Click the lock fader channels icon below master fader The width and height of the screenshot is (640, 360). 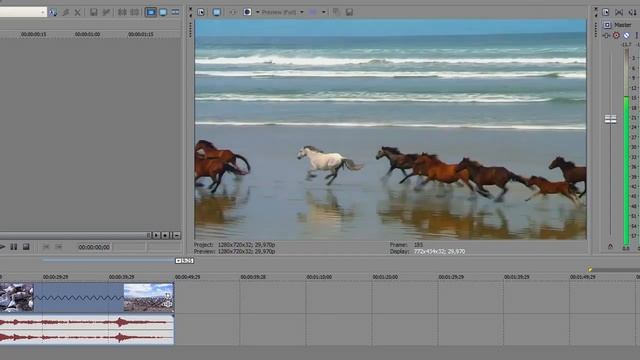click(611, 246)
